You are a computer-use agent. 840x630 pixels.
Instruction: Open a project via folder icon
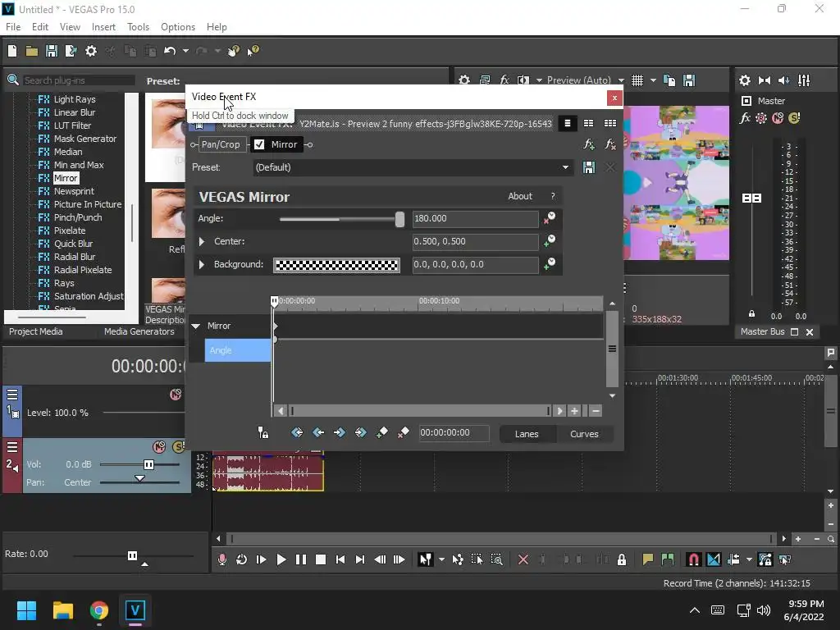32,51
